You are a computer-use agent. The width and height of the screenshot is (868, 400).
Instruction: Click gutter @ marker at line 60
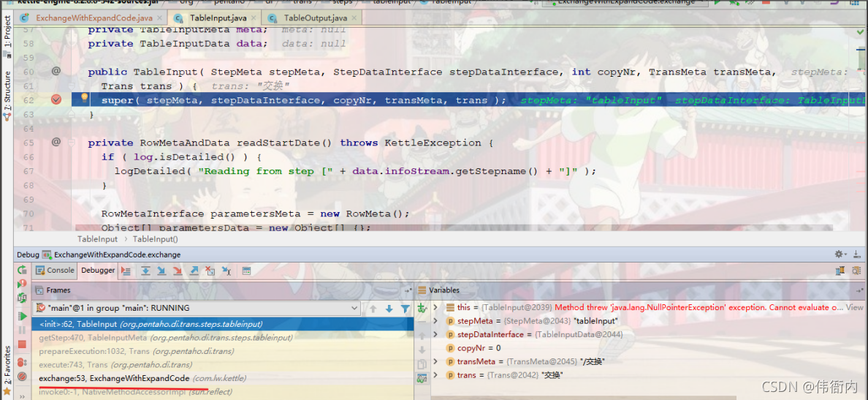[56, 72]
